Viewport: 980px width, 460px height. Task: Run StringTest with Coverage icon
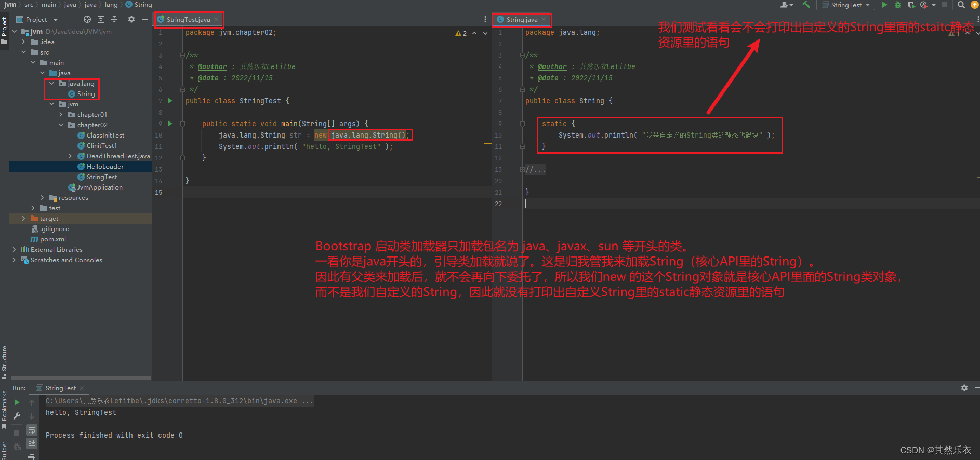pyautogui.click(x=911, y=5)
